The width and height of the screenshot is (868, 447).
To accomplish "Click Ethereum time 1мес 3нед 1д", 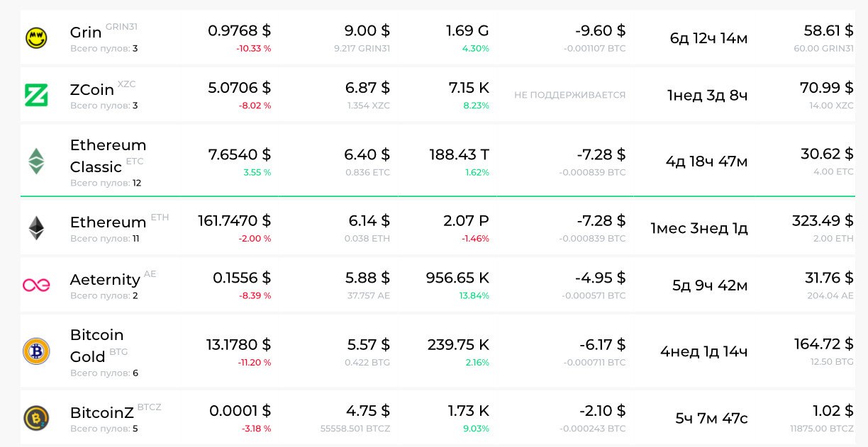I will pos(699,228).
